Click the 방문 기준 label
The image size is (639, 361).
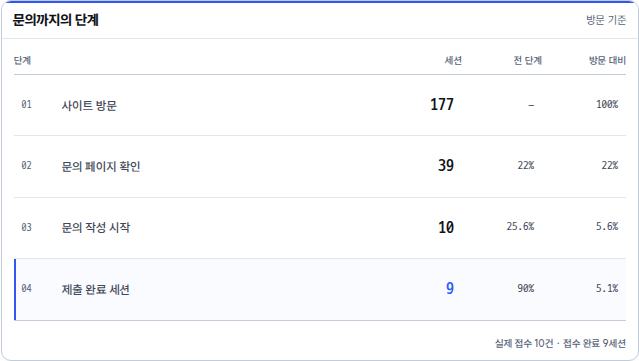pyautogui.click(x=606, y=20)
